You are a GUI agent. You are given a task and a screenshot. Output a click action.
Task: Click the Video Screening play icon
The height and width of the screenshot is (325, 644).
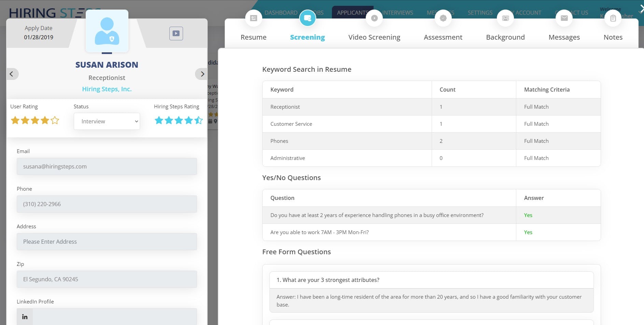coord(374,18)
